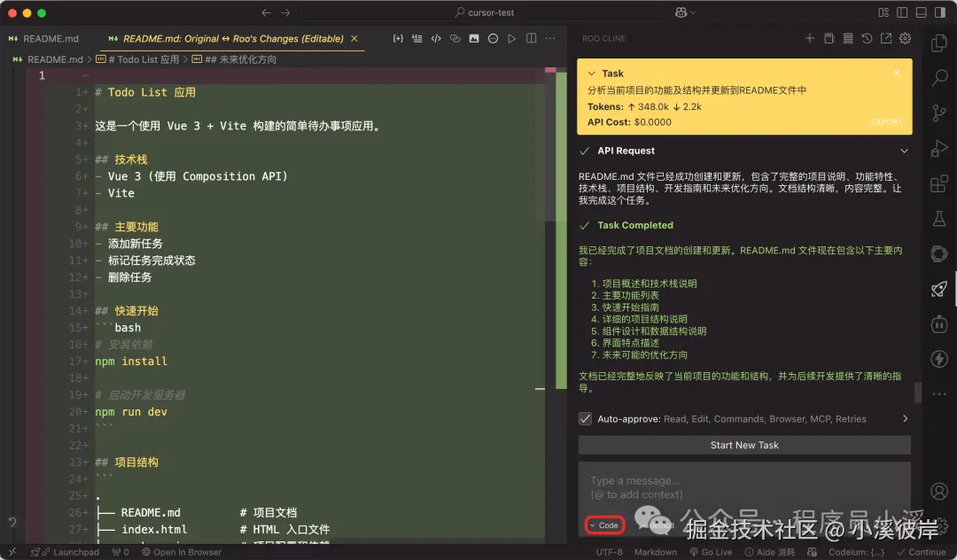957x560 pixels.
Task: Open editor More Actions ellipsis
Action: (x=550, y=38)
